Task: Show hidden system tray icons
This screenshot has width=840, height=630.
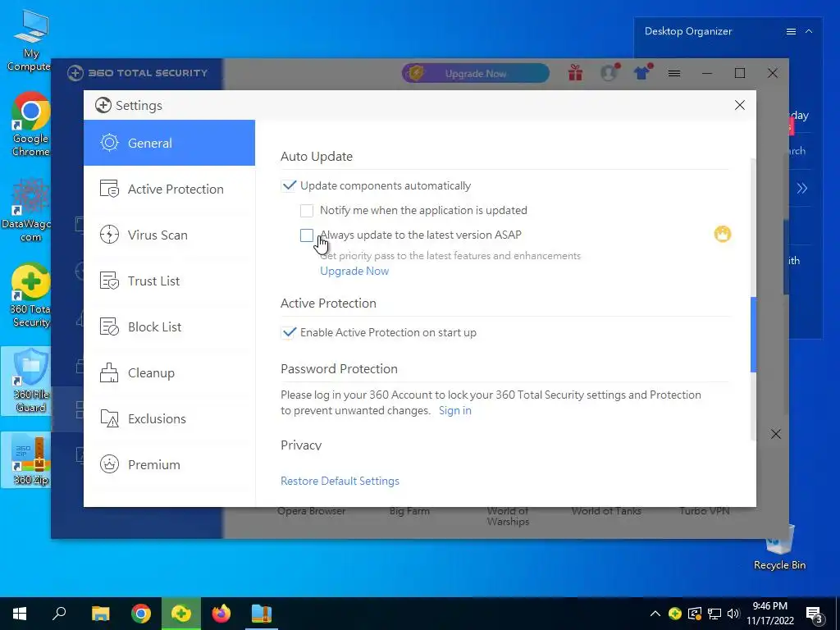Action: pos(655,614)
